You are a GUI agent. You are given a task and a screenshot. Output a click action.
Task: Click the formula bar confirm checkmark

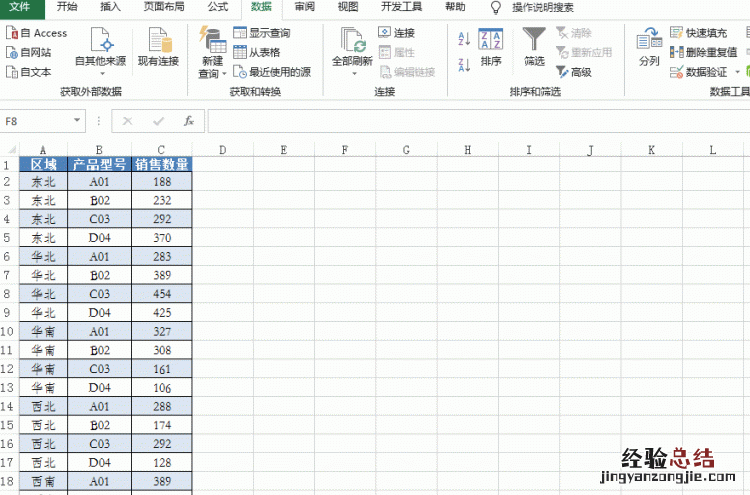coord(158,121)
